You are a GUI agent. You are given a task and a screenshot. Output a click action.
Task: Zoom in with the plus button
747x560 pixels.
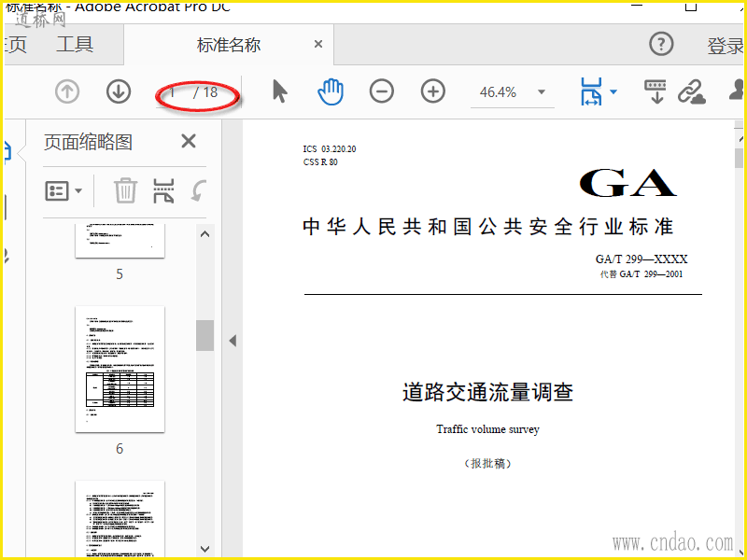433,91
